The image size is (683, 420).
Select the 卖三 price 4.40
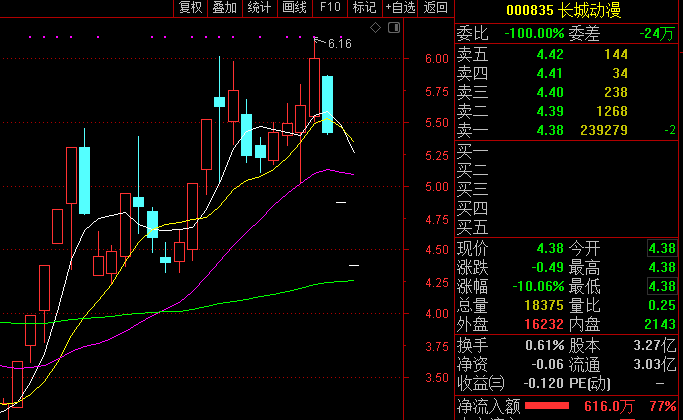[x=550, y=92]
